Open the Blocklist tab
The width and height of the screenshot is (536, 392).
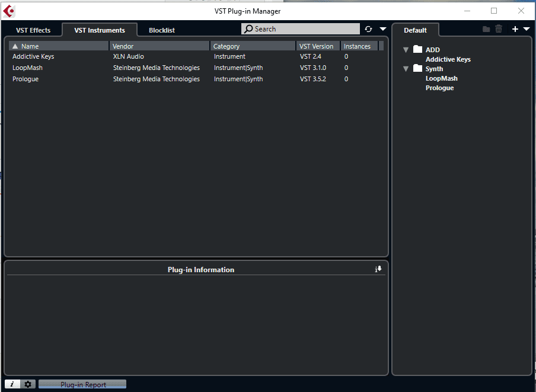tap(162, 30)
